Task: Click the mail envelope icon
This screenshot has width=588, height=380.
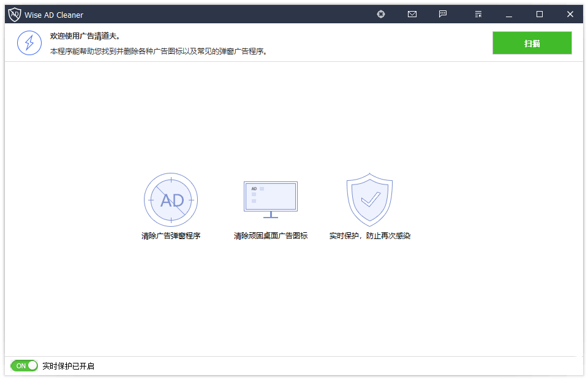Action: pos(412,14)
